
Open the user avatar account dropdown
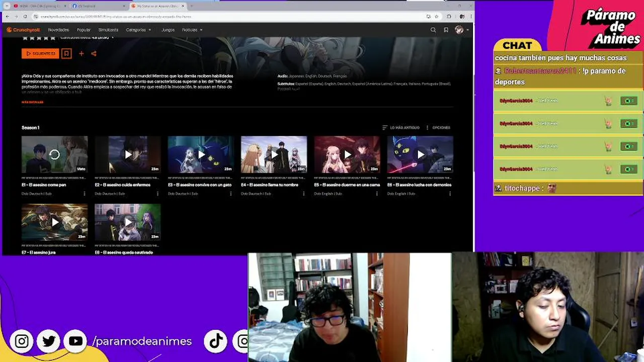tap(461, 30)
